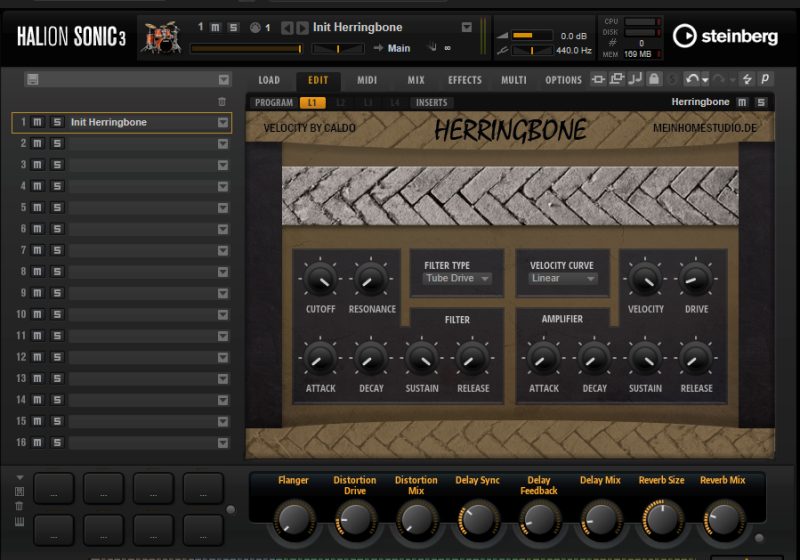Mute slot 1 Init Herringbone

point(37,122)
